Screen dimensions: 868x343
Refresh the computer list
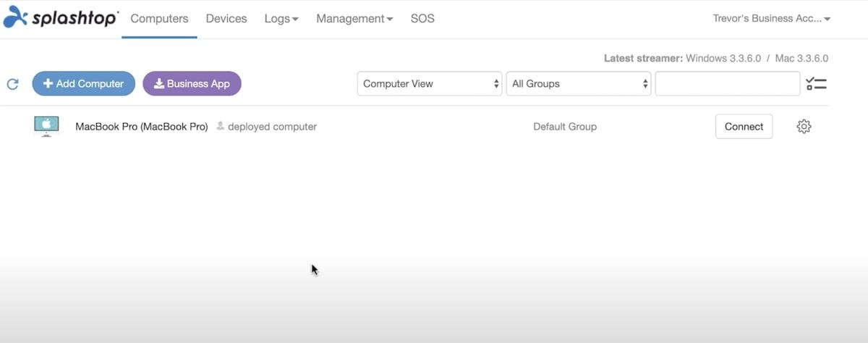coord(12,84)
